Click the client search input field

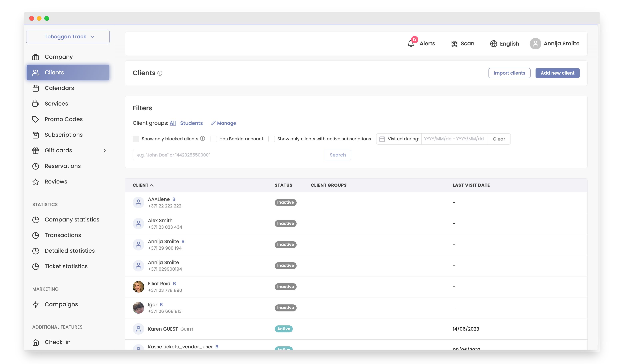[x=228, y=155]
